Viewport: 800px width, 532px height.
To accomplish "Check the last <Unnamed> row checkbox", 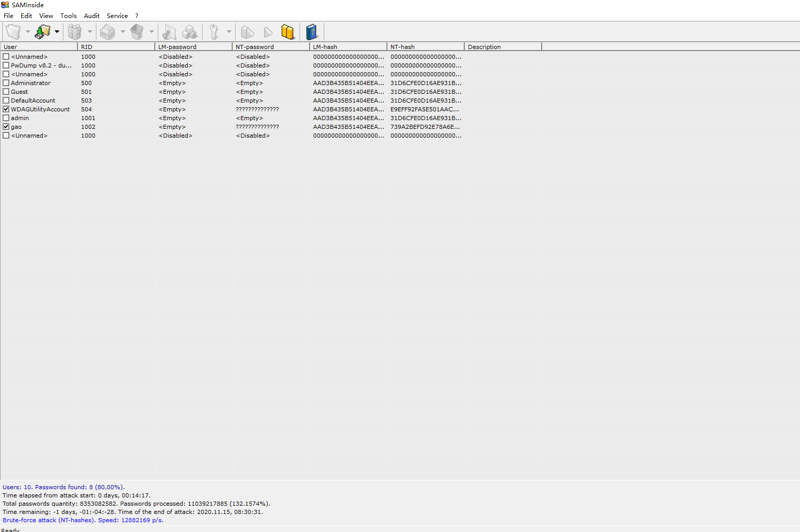I will (x=6, y=136).
